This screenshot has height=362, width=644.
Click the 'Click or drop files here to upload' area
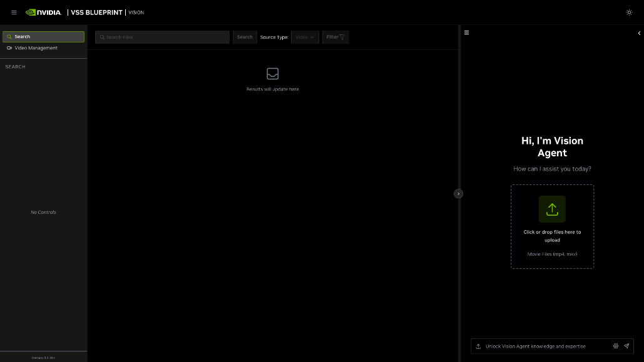click(x=552, y=226)
